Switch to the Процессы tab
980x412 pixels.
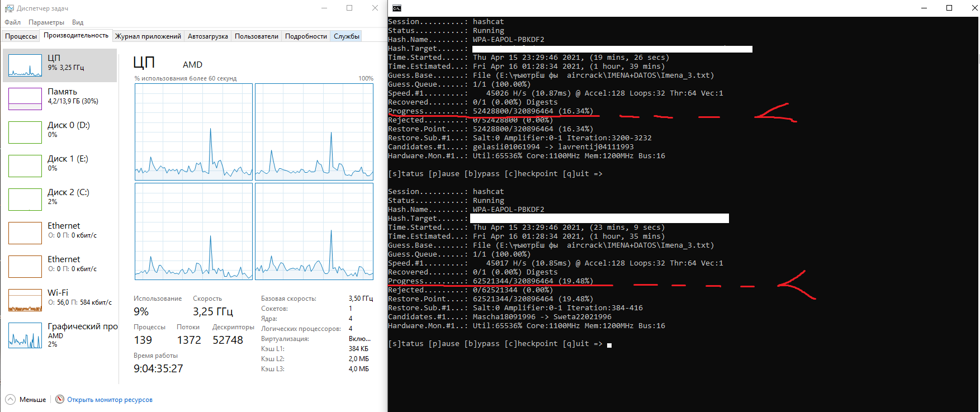tap(21, 36)
